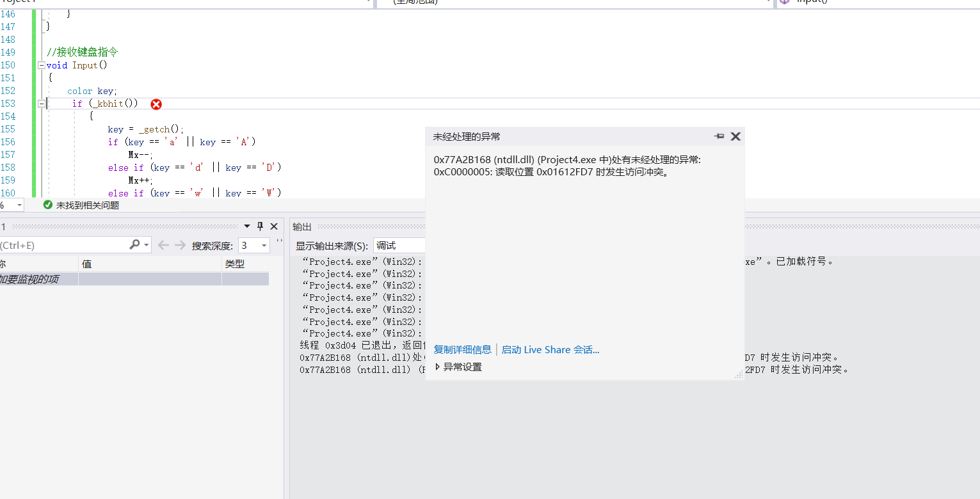Click the 显示输出来源(S) label
The width and height of the screenshot is (980, 499).
click(332, 246)
